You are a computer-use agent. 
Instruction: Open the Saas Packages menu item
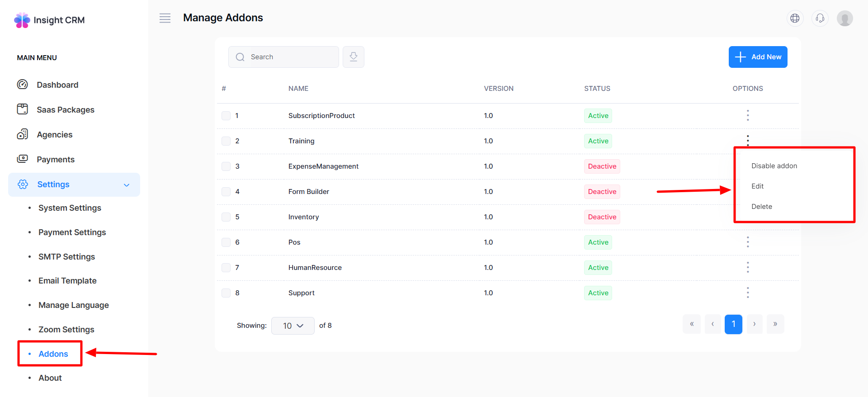pyautogui.click(x=65, y=110)
